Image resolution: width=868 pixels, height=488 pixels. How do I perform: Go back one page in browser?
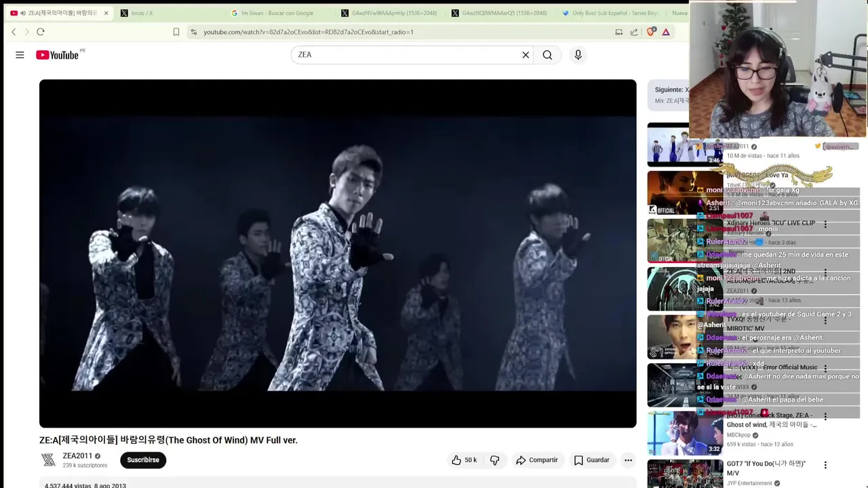coord(14,32)
